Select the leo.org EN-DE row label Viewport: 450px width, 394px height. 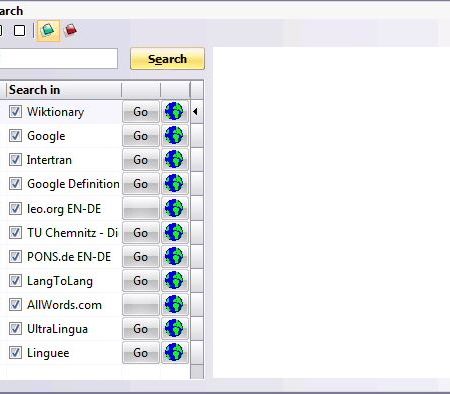64,209
